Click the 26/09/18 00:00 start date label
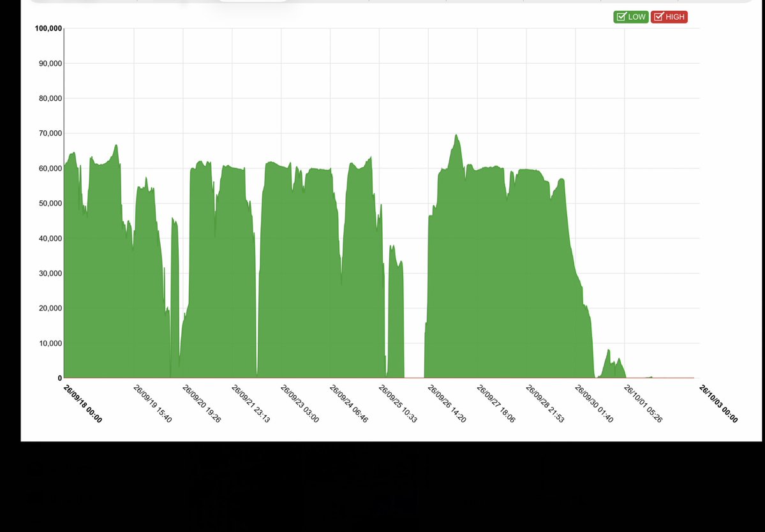 pyautogui.click(x=83, y=404)
